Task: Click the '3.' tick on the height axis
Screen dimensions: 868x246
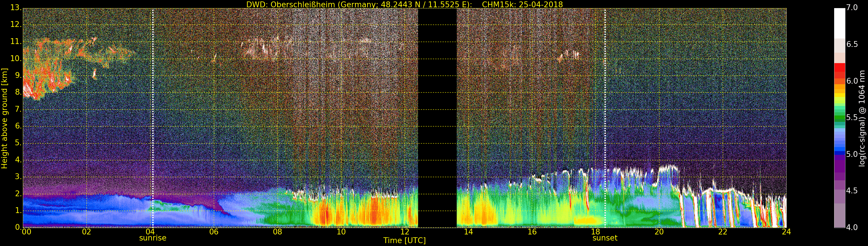Action: coord(18,177)
